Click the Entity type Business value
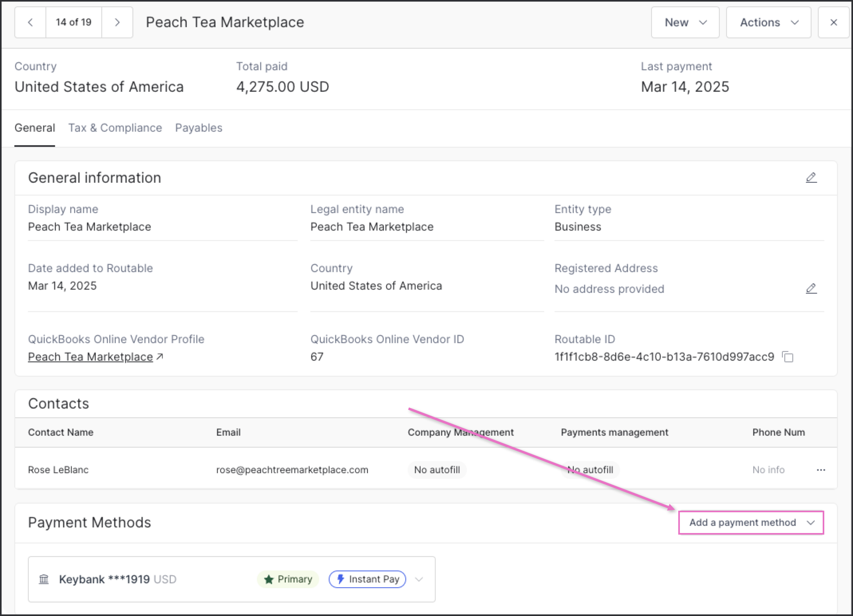This screenshot has width=853, height=616. (578, 227)
